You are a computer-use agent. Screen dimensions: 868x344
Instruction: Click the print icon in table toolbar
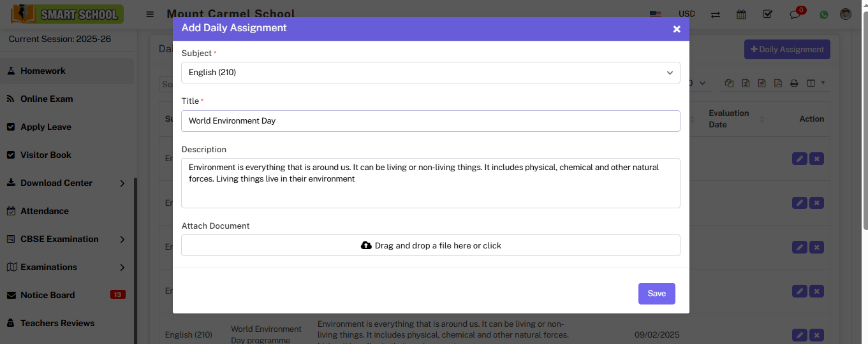pyautogui.click(x=794, y=83)
